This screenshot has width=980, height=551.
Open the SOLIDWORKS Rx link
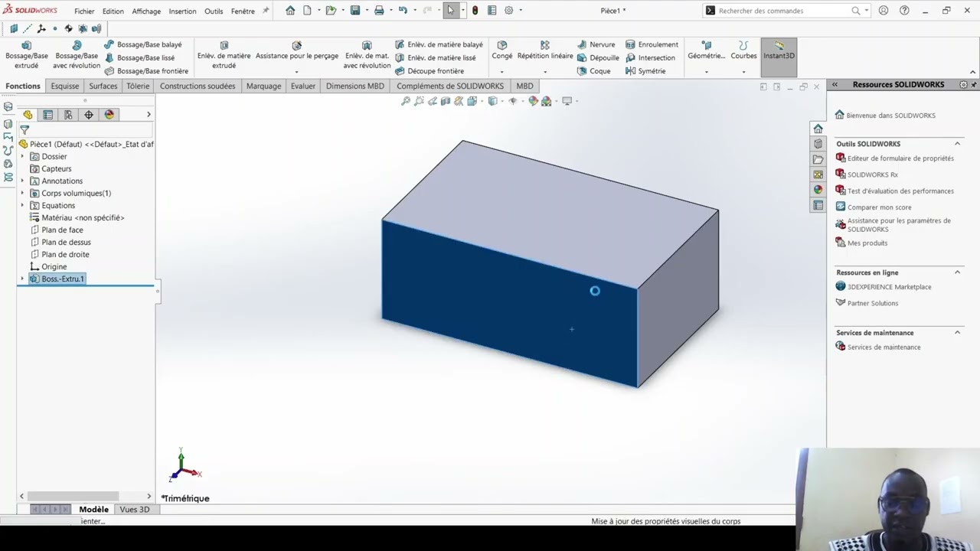(x=872, y=174)
